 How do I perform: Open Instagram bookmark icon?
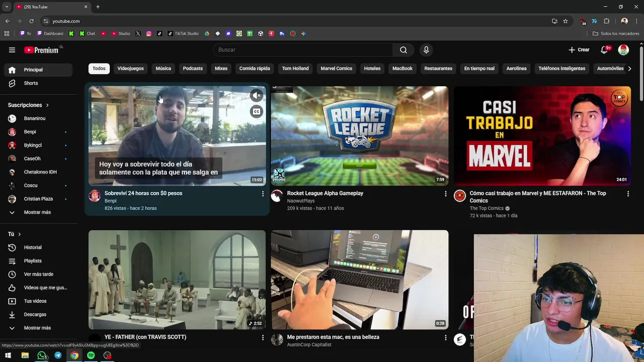click(149, 34)
